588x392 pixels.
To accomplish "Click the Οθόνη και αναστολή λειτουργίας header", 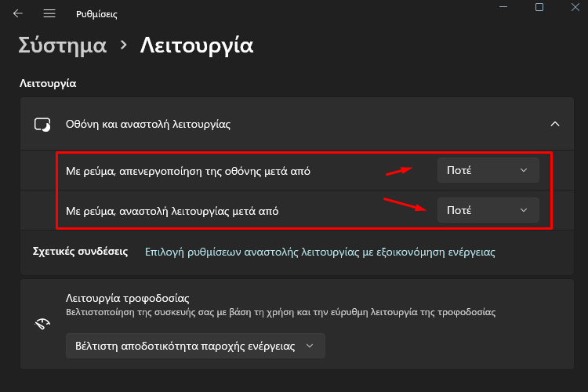I will click(297, 124).
